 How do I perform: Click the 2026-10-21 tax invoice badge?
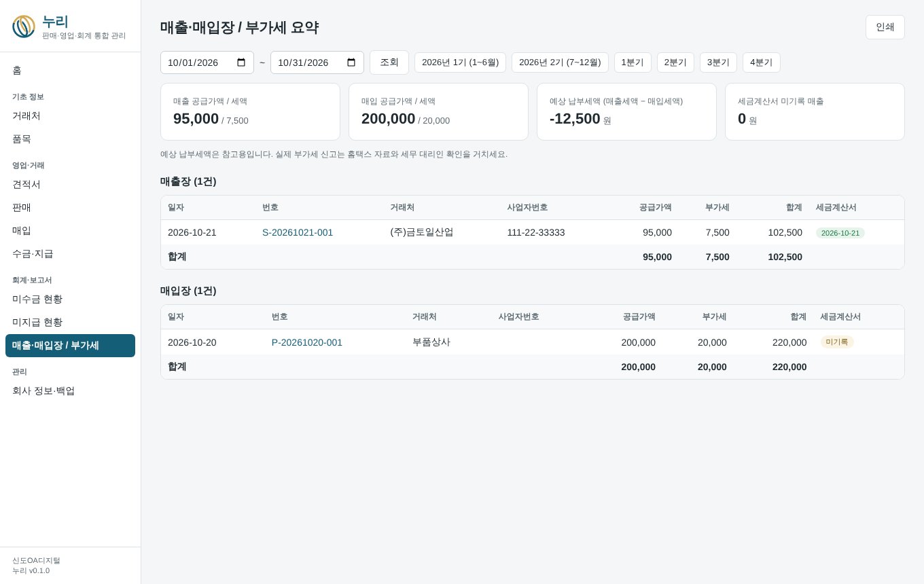click(x=840, y=233)
